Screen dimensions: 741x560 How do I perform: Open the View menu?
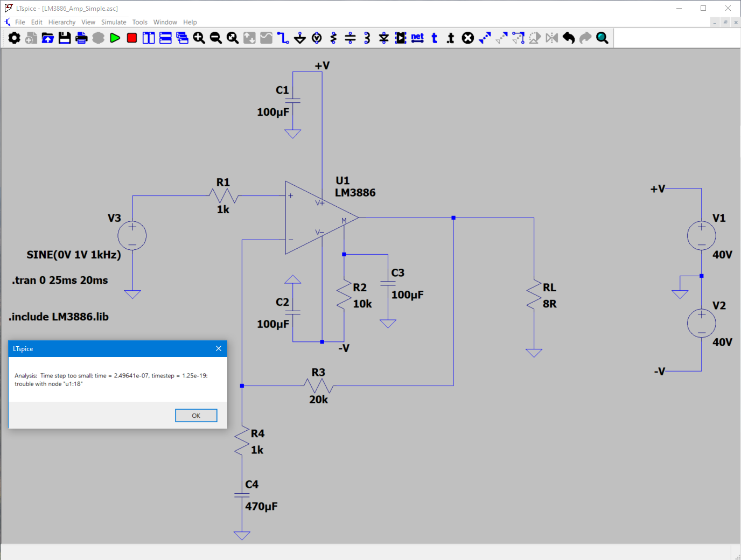coord(88,22)
